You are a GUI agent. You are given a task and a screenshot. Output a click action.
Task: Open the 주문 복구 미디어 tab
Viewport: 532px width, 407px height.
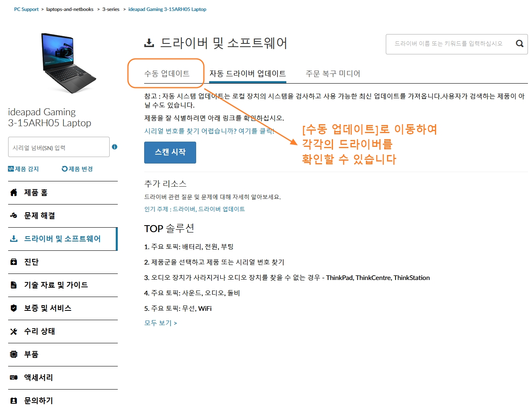click(332, 73)
